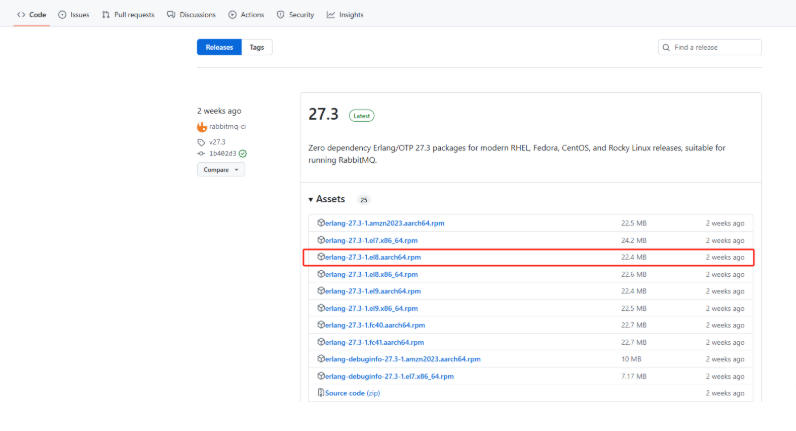The width and height of the screenshot is (796, 431).
Task: Click the 10 MB size value
Action: [x=631, y=359]
